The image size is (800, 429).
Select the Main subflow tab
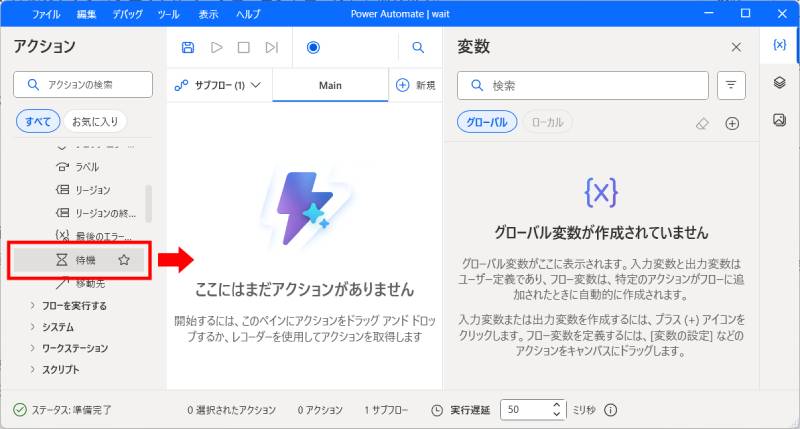[330, 85]
